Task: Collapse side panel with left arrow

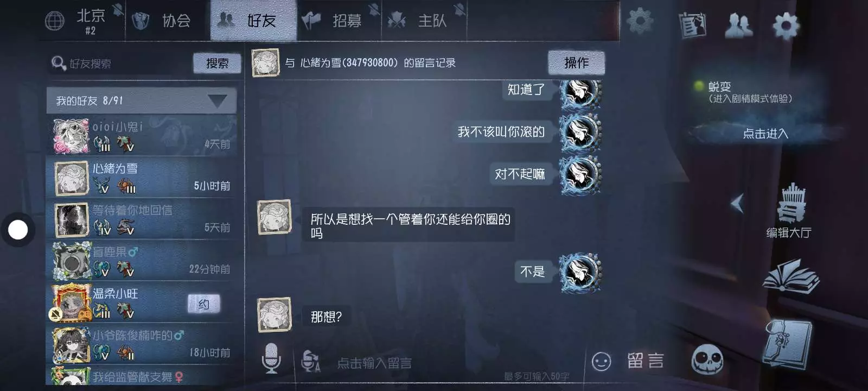Action: click(x=737, y=204)
